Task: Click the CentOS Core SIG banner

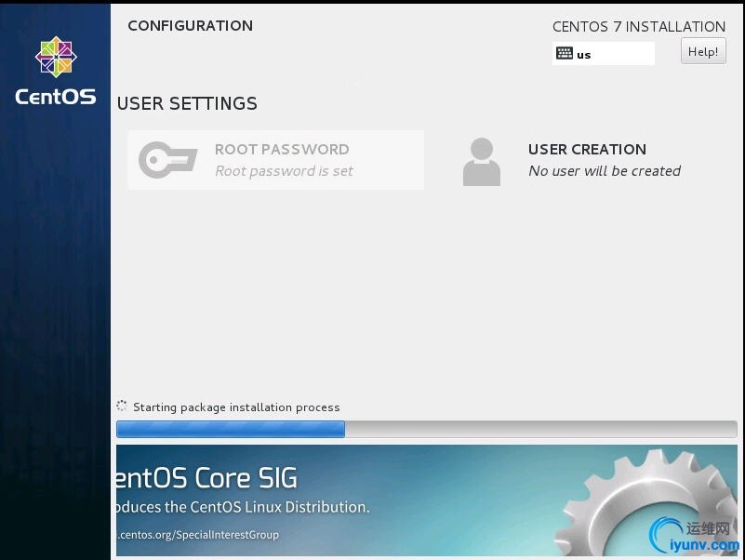Action: coord(426,500)
